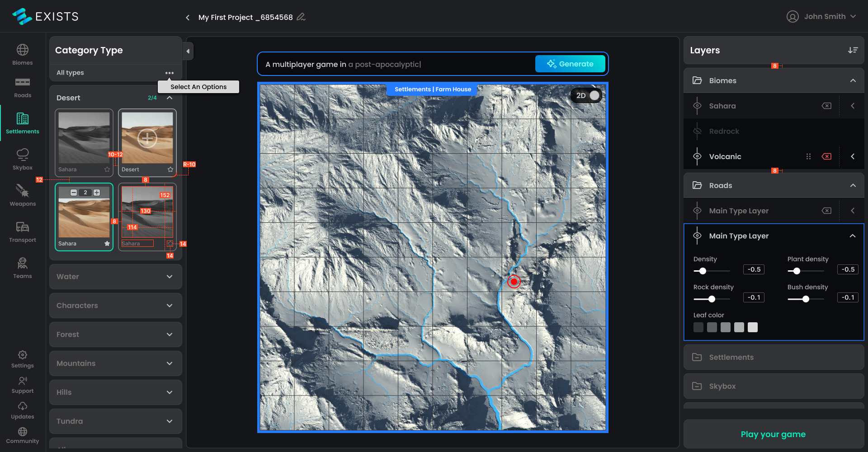The image size is (868, 452).
Task: Click the Generate button
Action: (570, 64)
